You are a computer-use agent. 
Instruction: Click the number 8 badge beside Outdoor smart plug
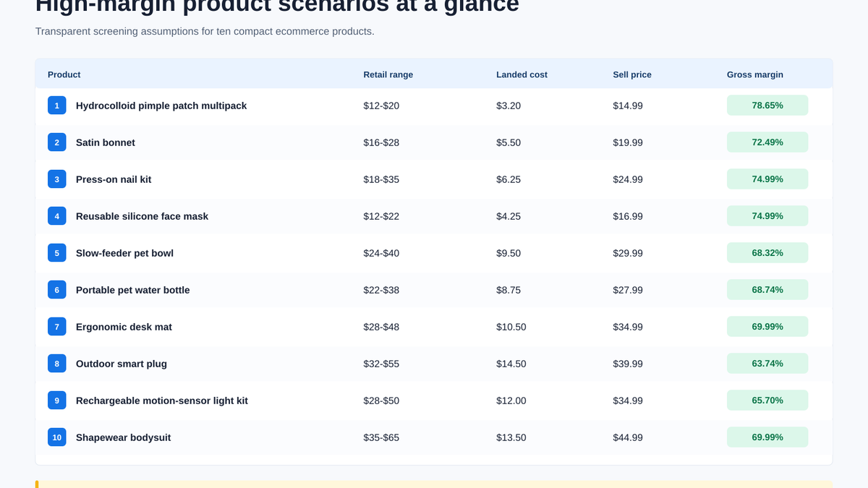coord(57,364)
